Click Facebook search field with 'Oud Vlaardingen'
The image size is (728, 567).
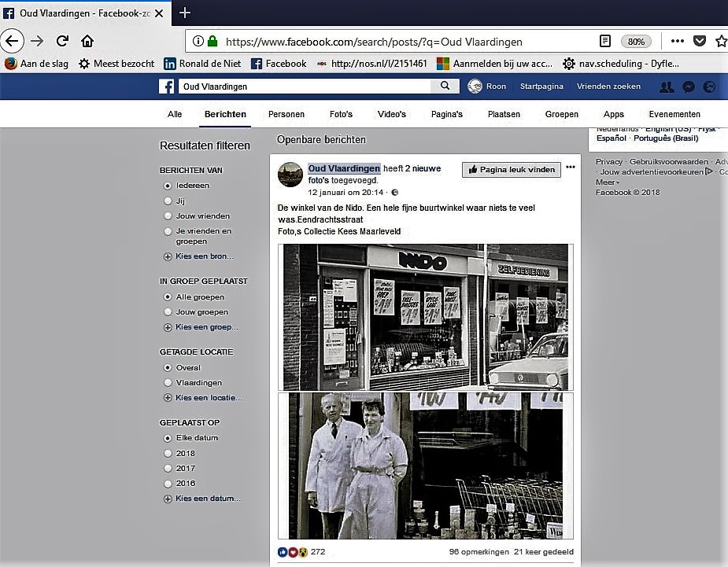coord(305,87)
